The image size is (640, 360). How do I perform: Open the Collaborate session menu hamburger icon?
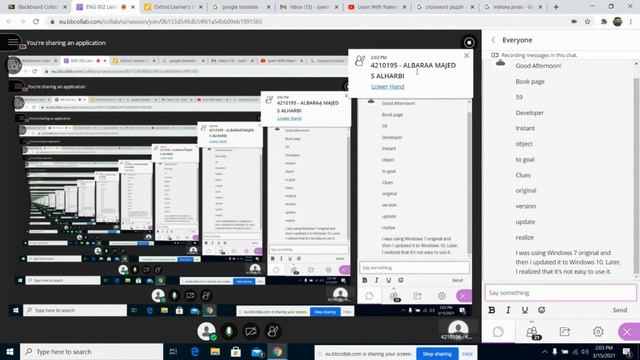point(13,42)
